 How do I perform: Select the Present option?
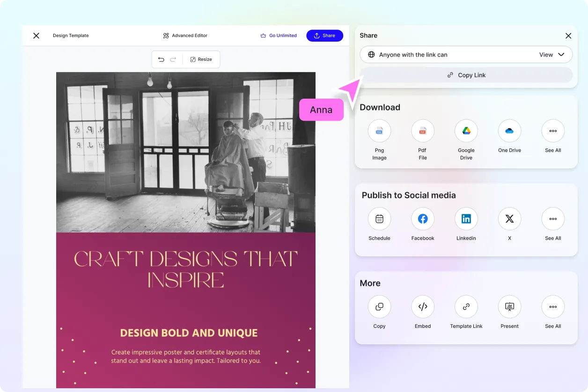(x=509, y=307)
